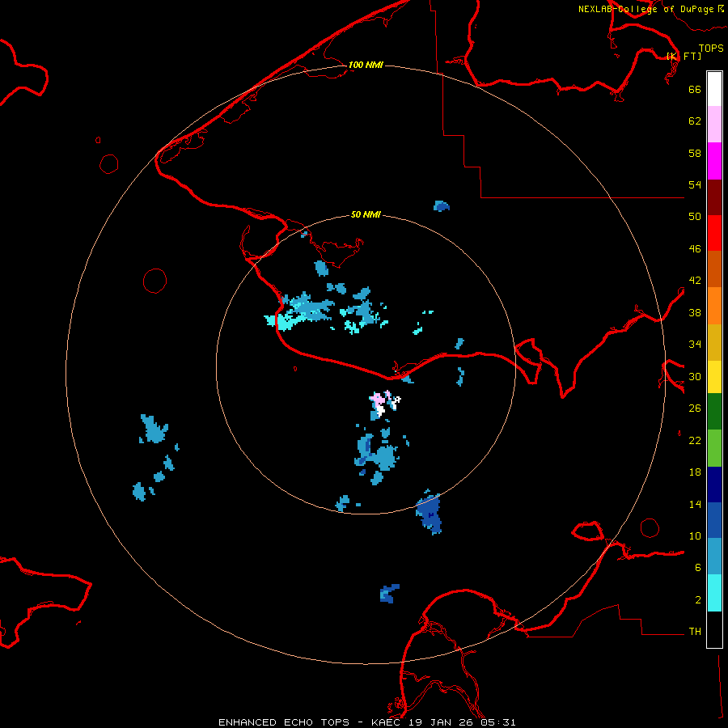The height and width of the screenshot is (728, 728).
Task: Click the small blue echo north of the 50 NMI ring
Action: click(x=441, y=205)
